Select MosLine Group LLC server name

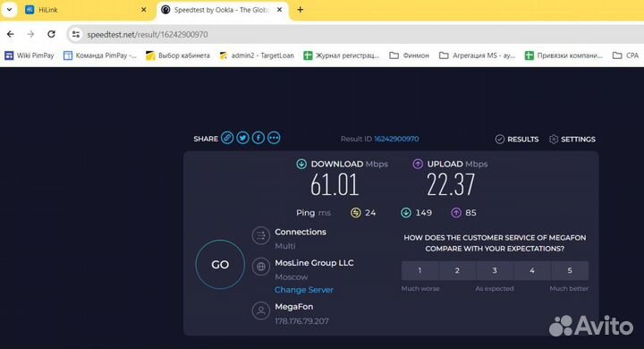314,263
